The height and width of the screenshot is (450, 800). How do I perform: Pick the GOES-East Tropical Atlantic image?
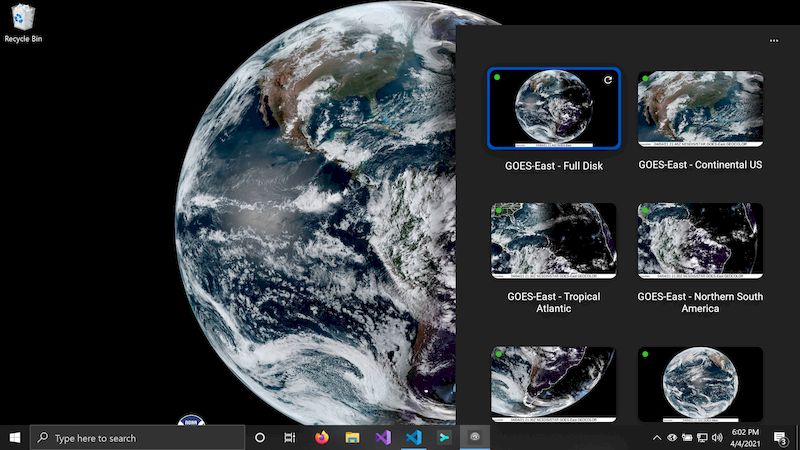click(553, 240)
